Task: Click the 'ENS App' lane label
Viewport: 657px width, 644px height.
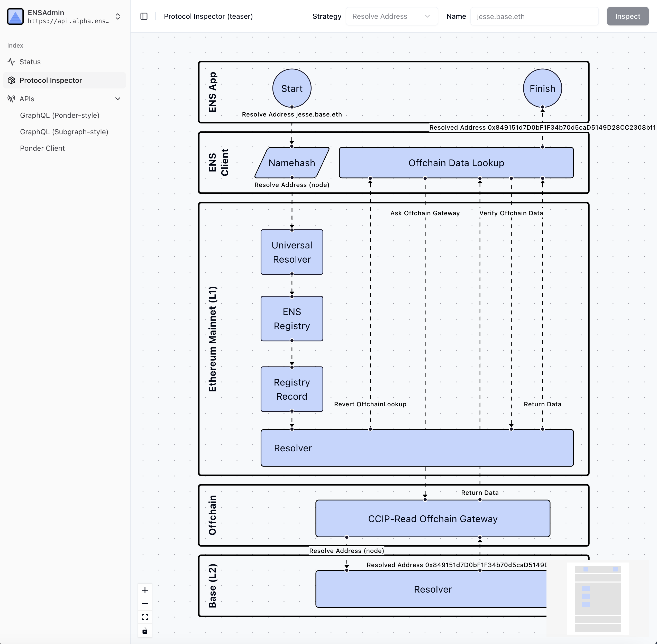Action: pos(212,92)
